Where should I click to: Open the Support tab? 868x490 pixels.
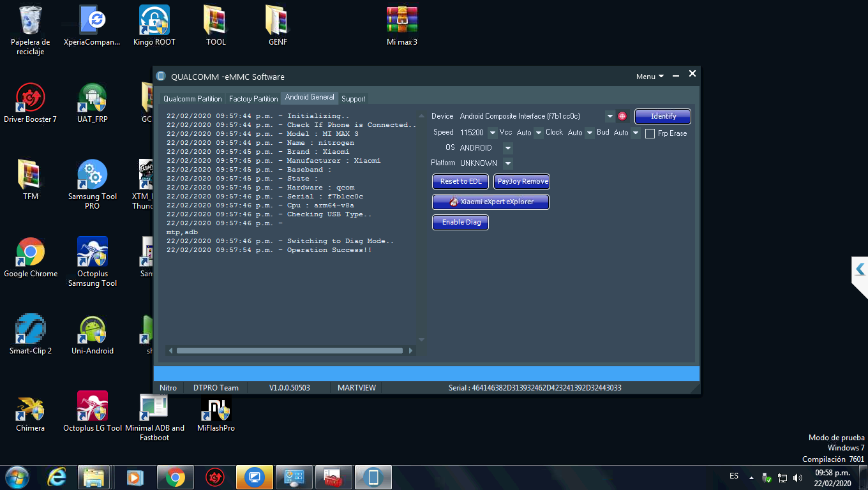(x=353, y=99)
